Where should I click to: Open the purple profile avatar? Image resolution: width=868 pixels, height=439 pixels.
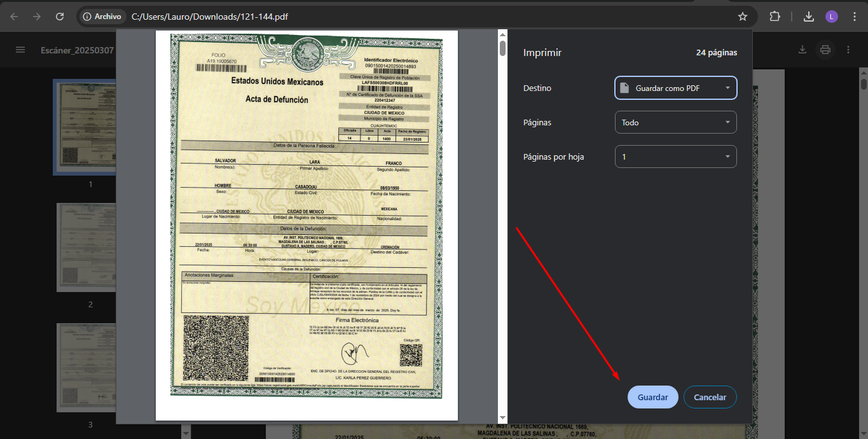[831, 17]
